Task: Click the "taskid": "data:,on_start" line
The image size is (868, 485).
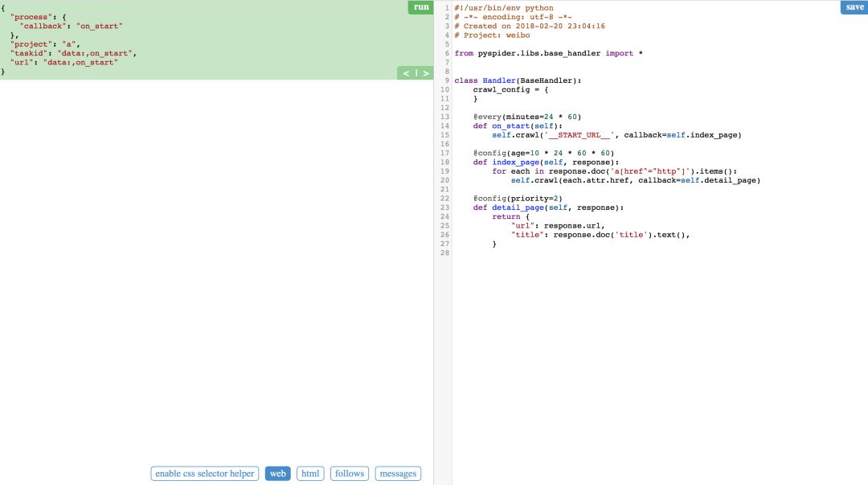Action: coord(73,53)
